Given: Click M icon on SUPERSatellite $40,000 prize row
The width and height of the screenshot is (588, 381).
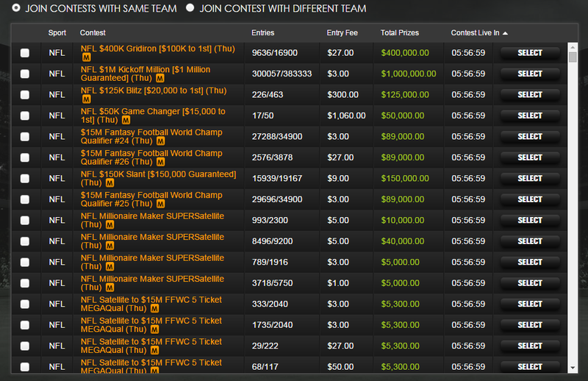Looking at the screenshot, I should 110,246.
